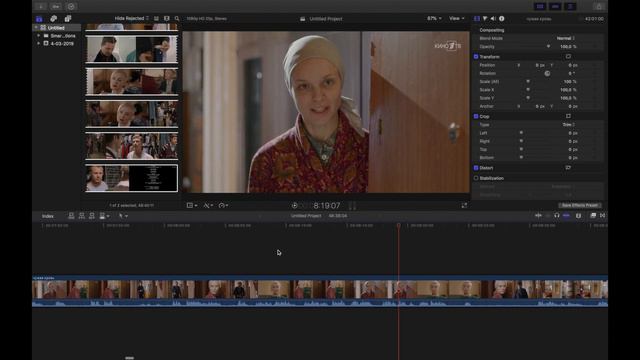Open the browser search magnifier

177,19
